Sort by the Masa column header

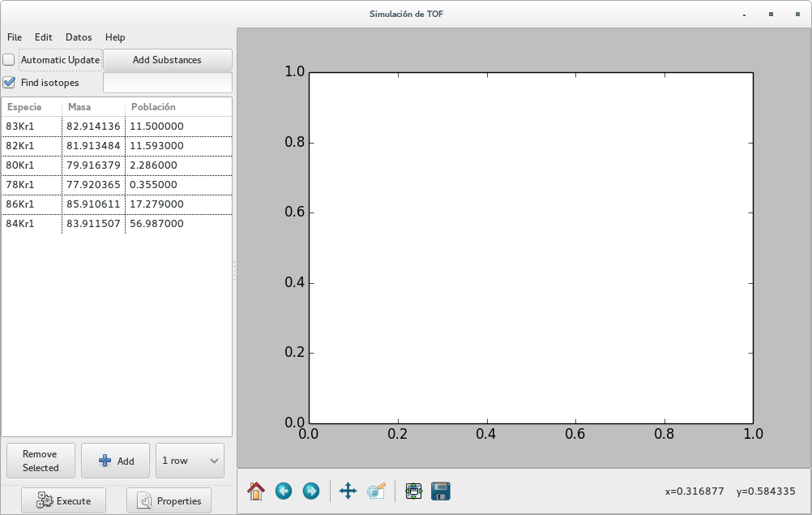pos(93,107)
